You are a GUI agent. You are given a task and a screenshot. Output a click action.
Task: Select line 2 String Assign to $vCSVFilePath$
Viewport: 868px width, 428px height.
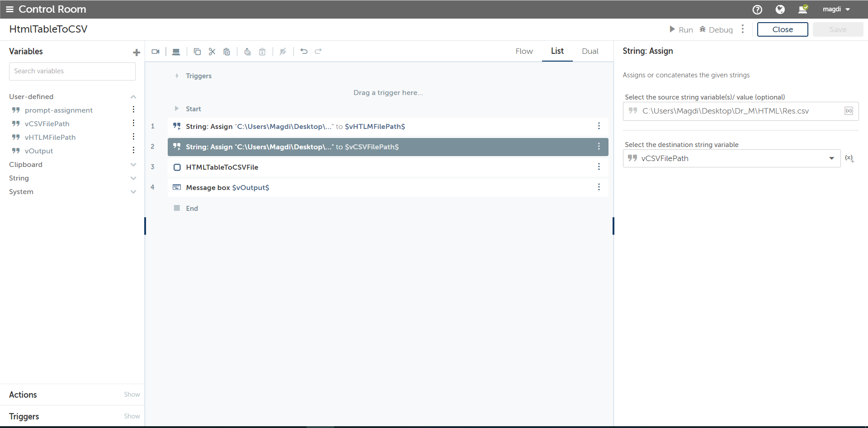[x=388, y=147]
